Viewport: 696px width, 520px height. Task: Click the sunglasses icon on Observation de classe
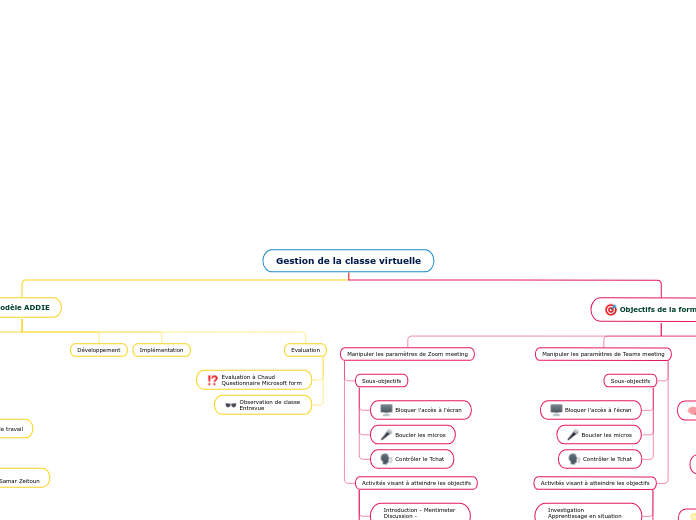point(230,405)
